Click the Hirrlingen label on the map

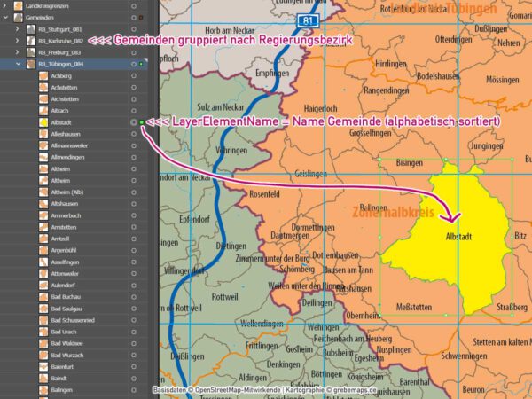pyautogui.click(x=390, y=64)
